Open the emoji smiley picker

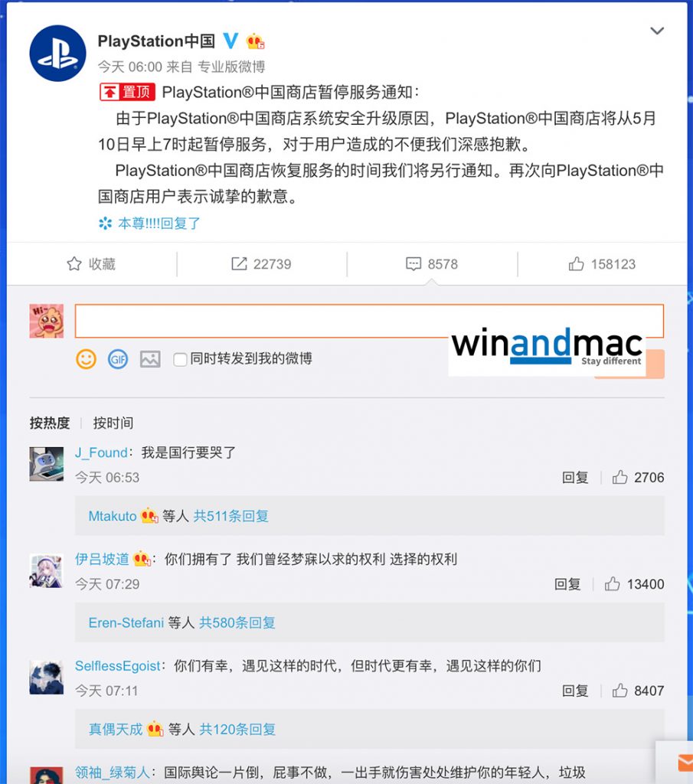(86, 359)
